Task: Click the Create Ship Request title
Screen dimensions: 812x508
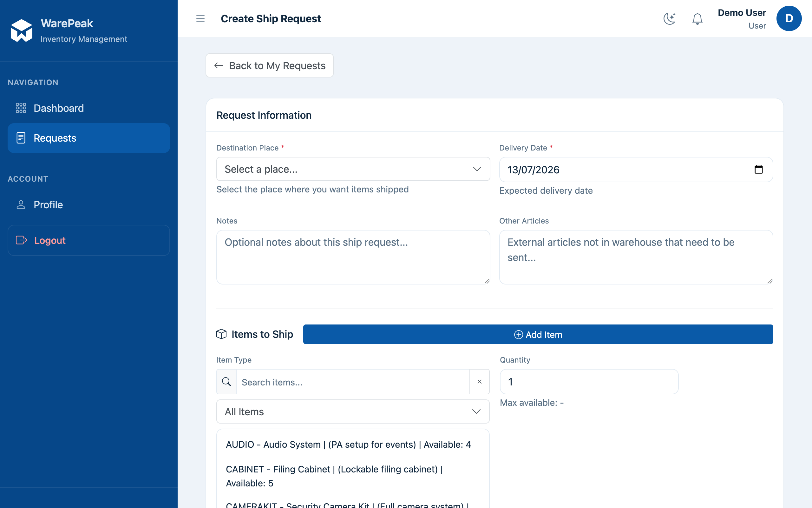Action: (271, 19)
